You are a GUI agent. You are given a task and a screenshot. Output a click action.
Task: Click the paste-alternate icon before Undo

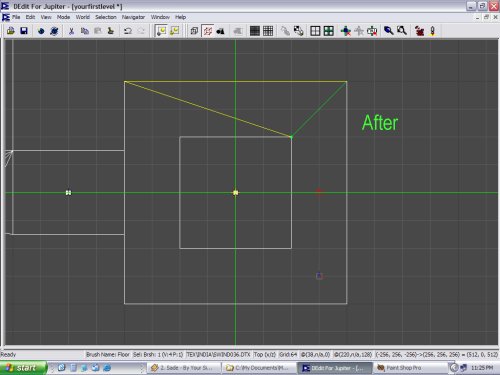pos(111,31)
